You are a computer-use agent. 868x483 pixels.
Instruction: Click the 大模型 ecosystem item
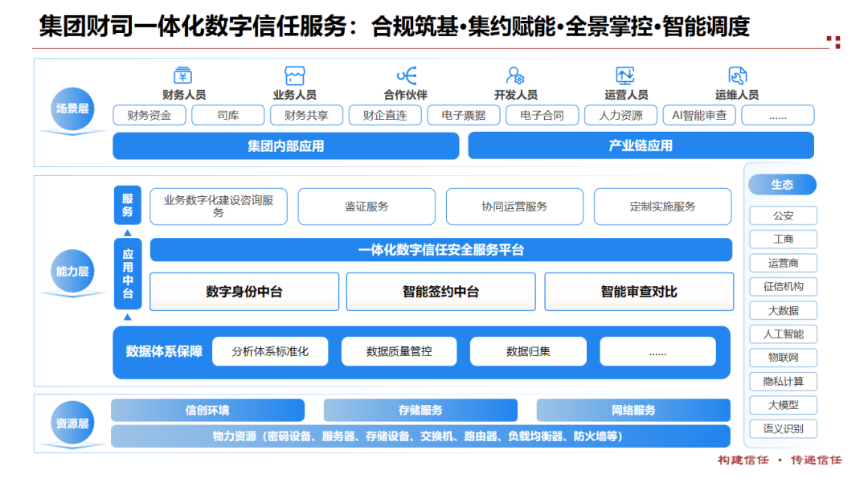[x=783, y=405]
